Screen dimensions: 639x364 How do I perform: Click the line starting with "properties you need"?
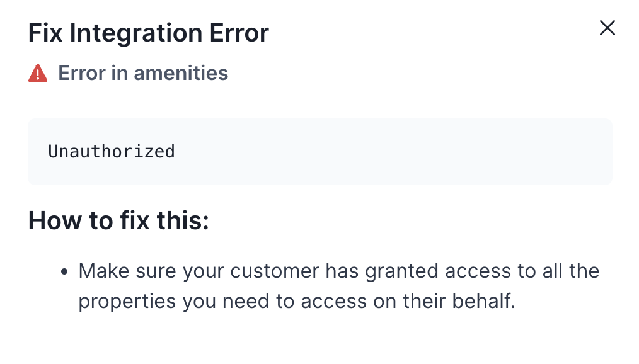[x=297, y=301]
